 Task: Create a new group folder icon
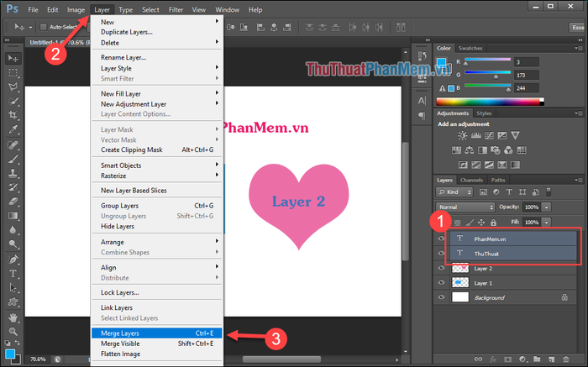pyautogui.click(x=537, y=359)
